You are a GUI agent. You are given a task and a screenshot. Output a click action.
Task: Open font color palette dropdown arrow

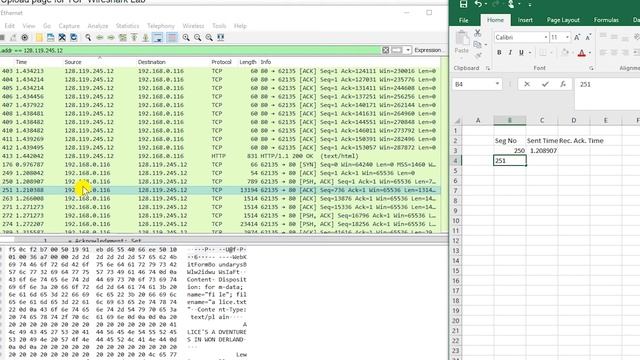tap(590, 53)
